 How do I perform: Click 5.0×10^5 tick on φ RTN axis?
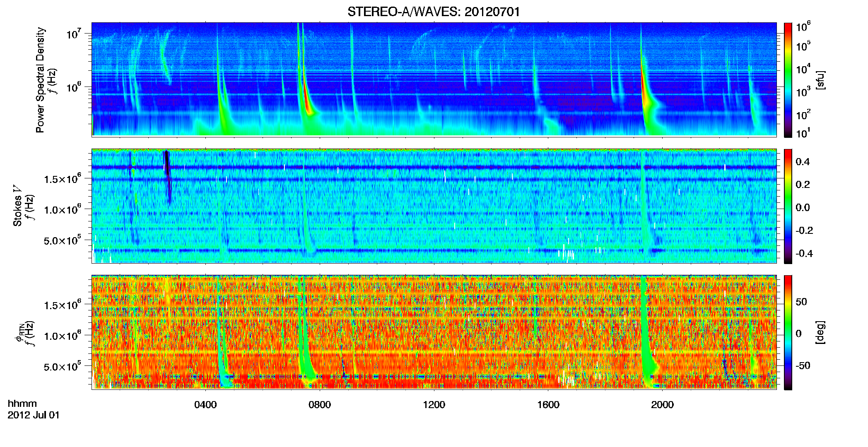[x=63, y=366]
